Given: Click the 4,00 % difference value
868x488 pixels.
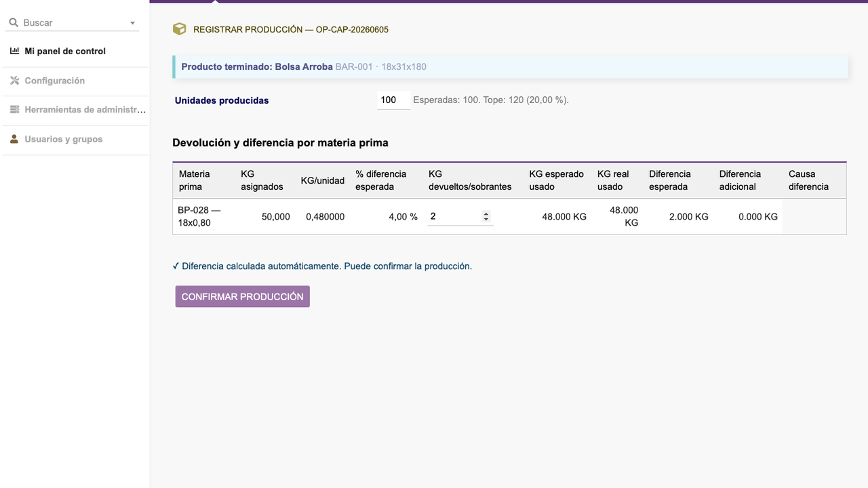Looking at the screenshot, I should click(403, 217).
